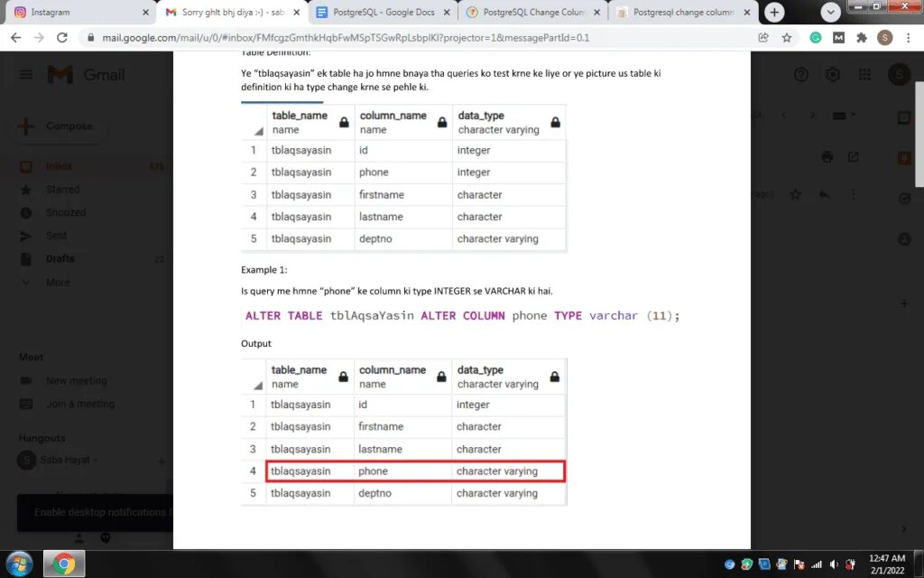
Task: Open the Keep side panel icon
Action: (x=904, y=157)
